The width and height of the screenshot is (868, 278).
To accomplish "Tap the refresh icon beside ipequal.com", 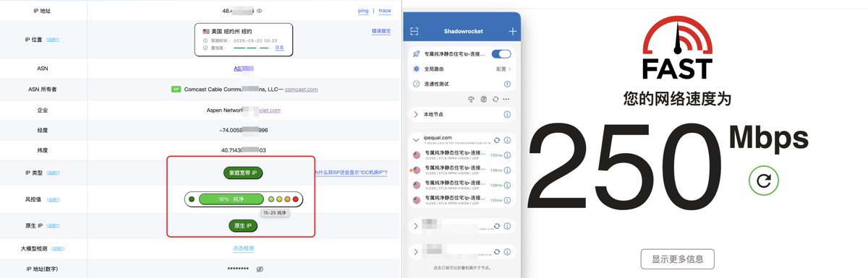I will pos(497,139).
